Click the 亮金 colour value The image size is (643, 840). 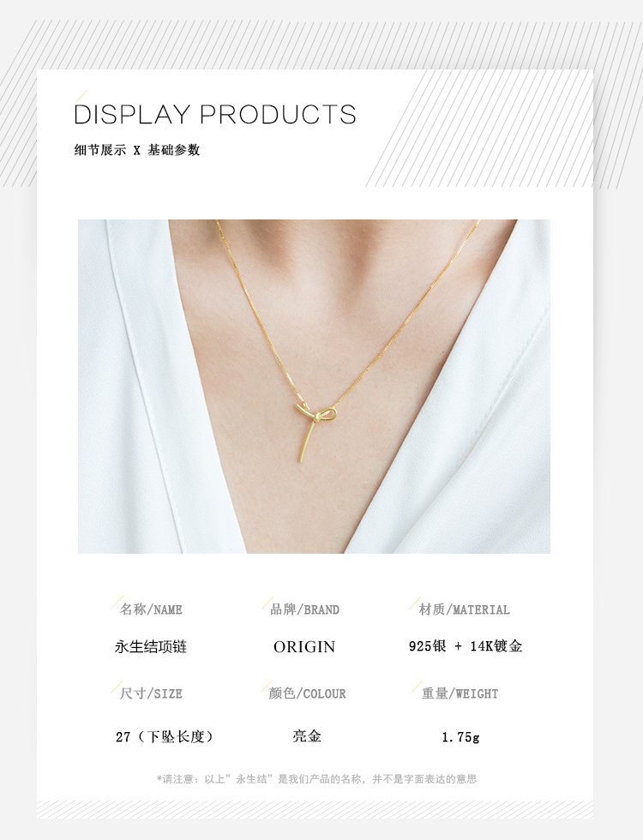coord(307,736)
